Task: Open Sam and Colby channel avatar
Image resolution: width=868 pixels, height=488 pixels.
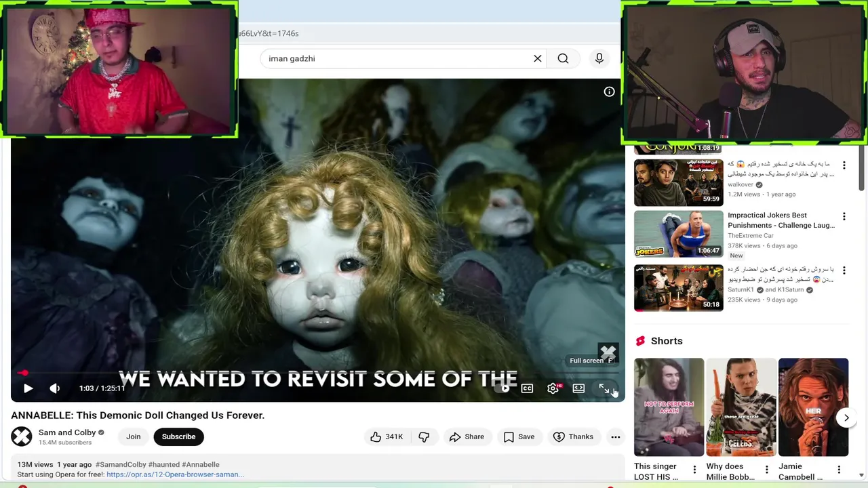Action: pyautogui.click(x=22, y=436)
